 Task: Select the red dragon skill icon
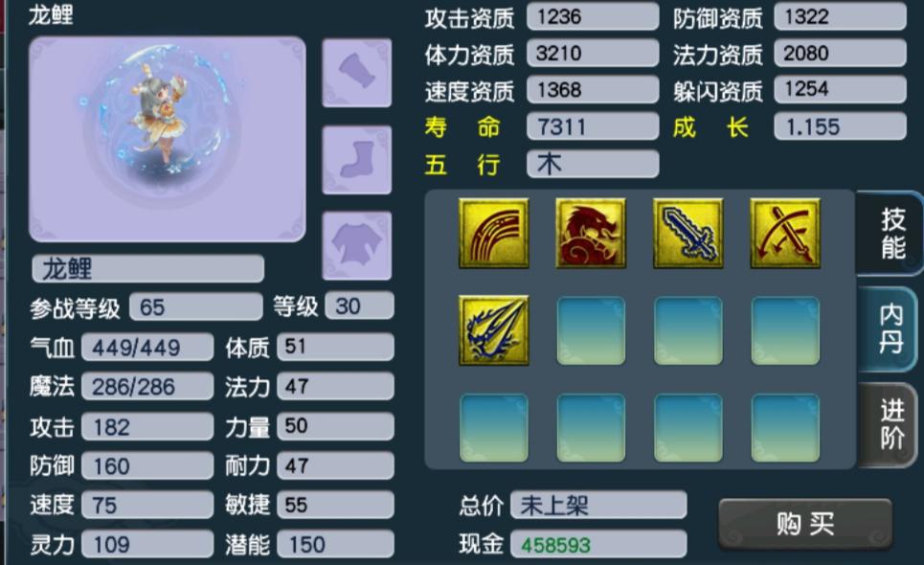(591, 234)
